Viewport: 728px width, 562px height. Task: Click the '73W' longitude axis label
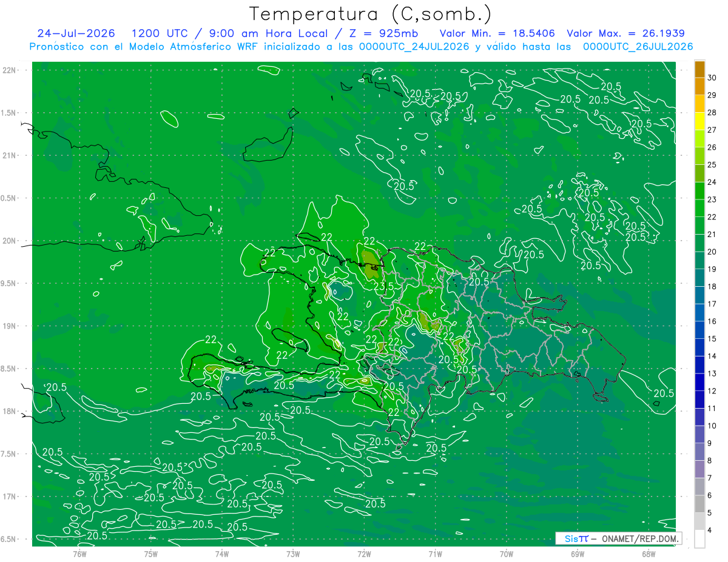pos(293,554)
